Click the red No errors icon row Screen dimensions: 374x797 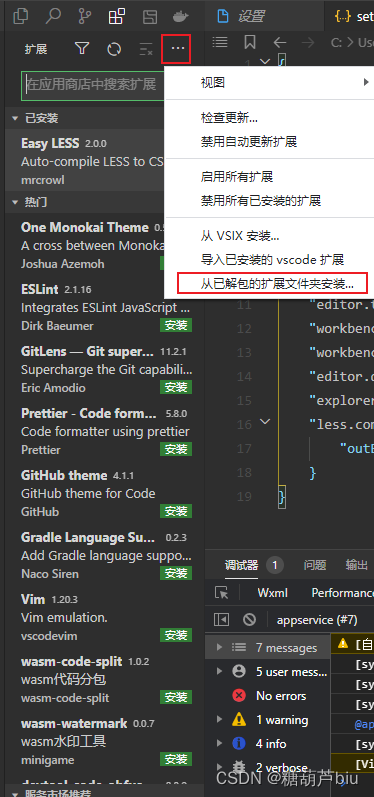pyautogui.click(x=268, y=695)
